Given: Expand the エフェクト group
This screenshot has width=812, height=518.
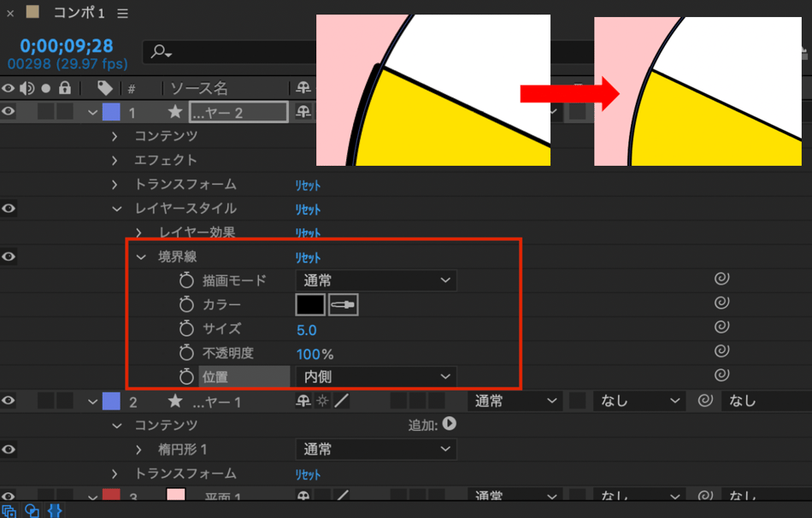Looking at the screenshot, I should (x=115, y=161).
